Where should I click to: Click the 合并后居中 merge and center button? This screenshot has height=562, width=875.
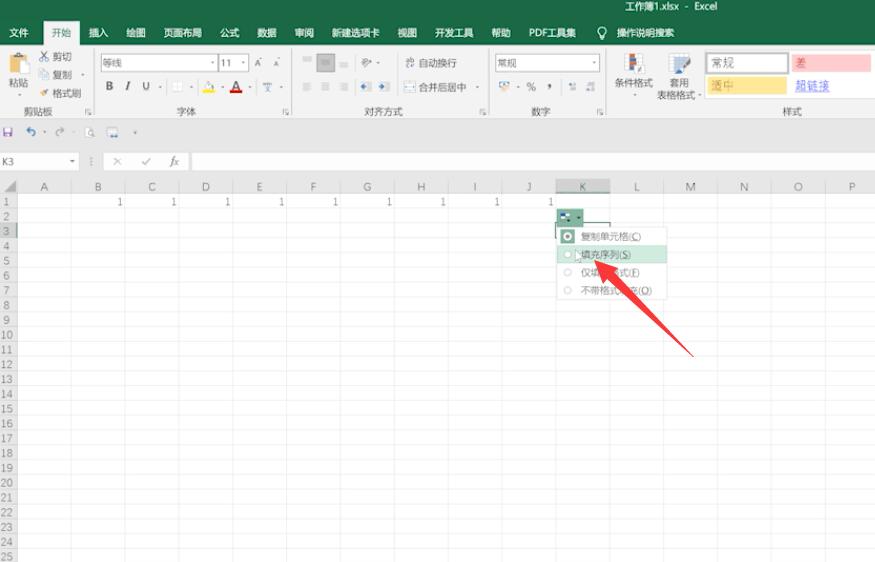click(435, 87)
